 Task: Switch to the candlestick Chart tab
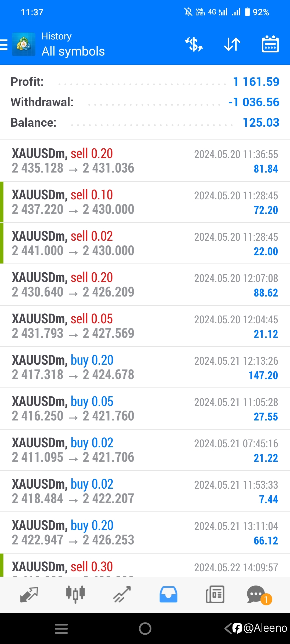click(x=75, y=594)
